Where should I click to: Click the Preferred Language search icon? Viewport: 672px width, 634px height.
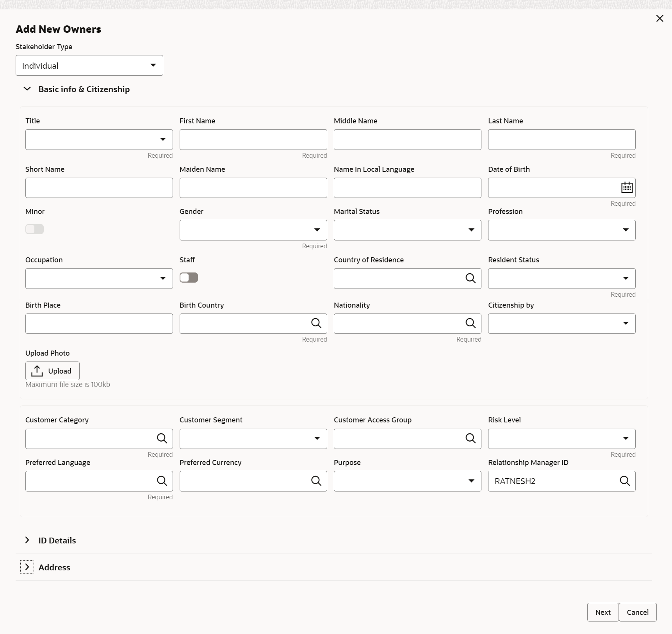point(162,481)
